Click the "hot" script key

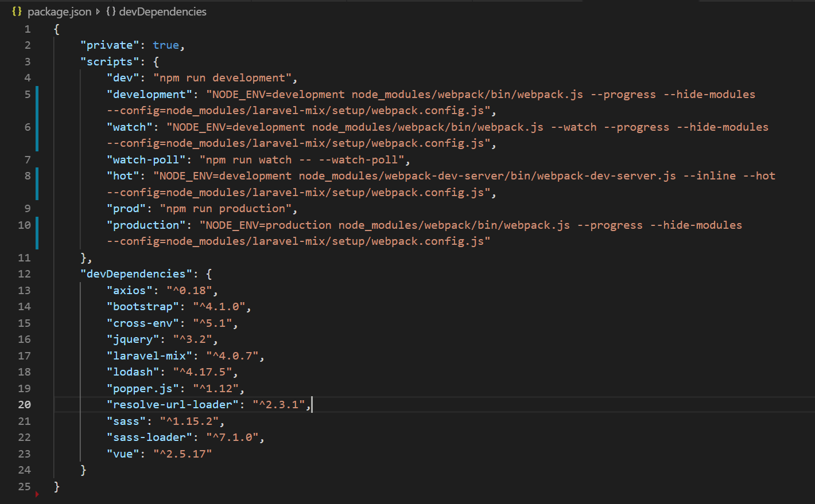[123, 176]
